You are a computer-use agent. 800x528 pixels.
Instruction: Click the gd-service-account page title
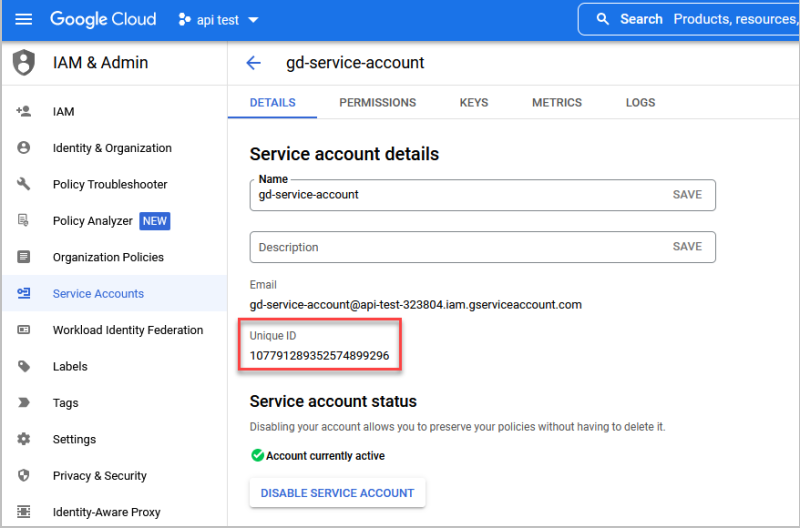355,63
